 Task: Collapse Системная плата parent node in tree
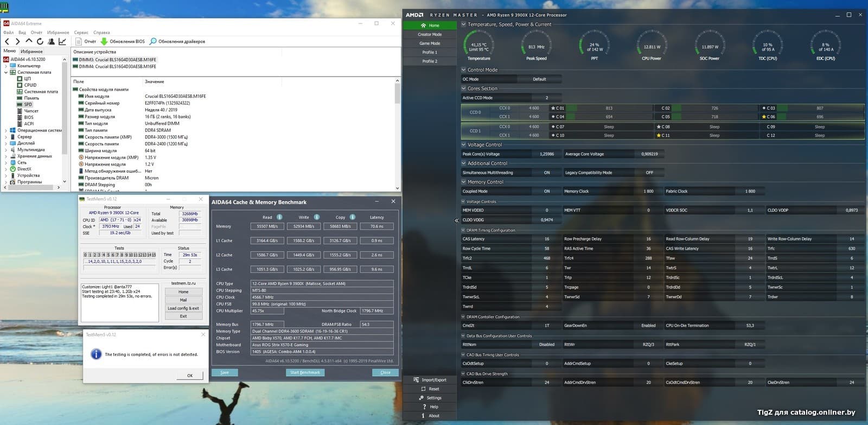(6, 72)
